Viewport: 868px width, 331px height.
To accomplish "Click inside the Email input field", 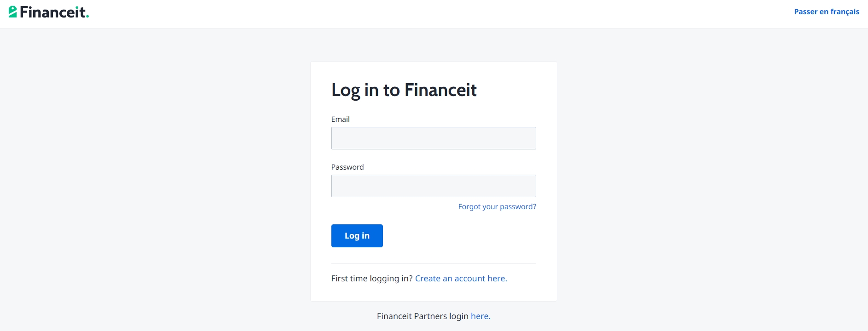I will (x=433, y=138).
